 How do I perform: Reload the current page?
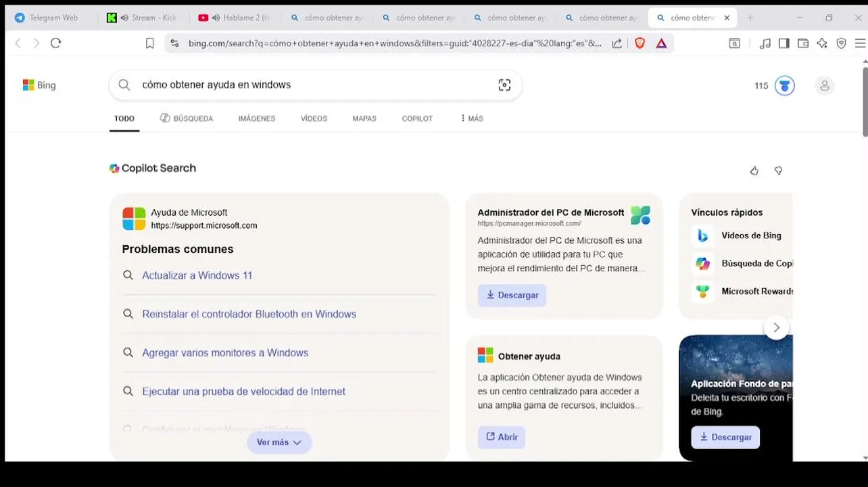56,43
